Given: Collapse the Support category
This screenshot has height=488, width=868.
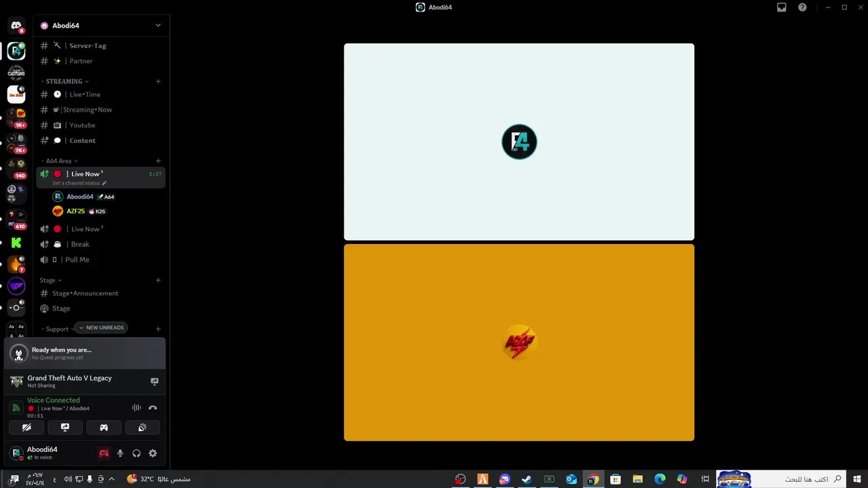Looking at the screenshot, I should tap(58, 329).
